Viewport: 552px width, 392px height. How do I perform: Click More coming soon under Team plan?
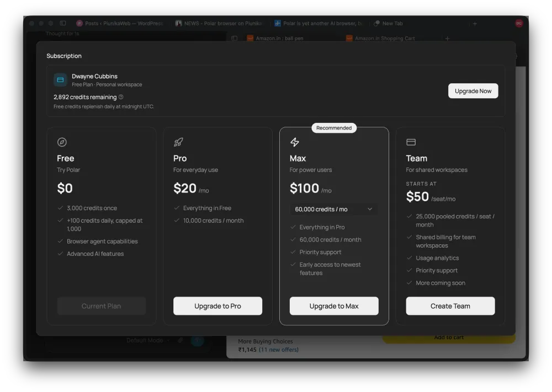(440, 283)
